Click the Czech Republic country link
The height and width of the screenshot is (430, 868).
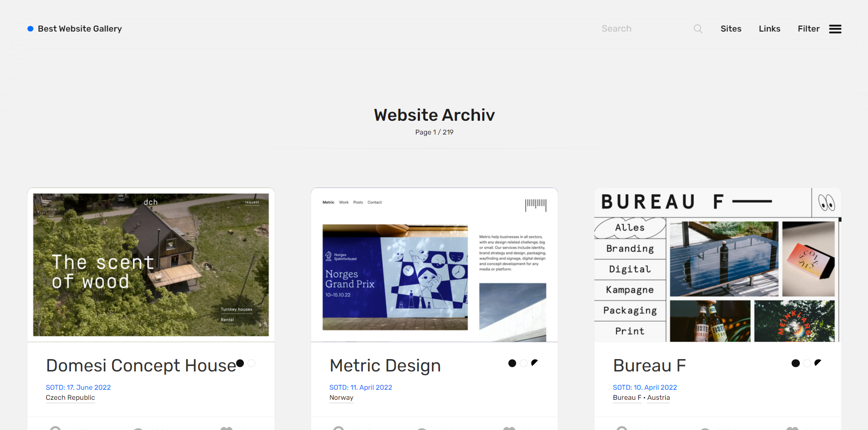(x=70, y=398)
